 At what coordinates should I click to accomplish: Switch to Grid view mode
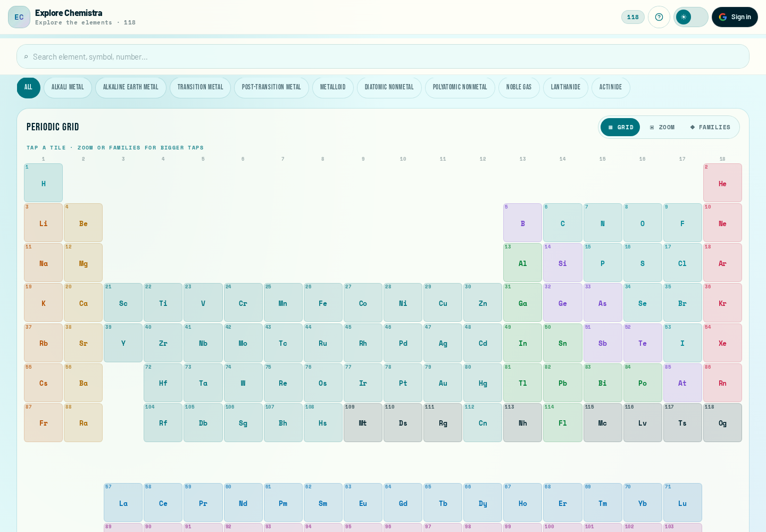click(620, 127)
